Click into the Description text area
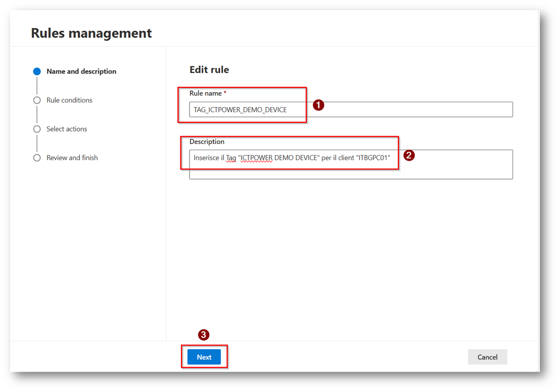The height and width of the screenshot is (392, 560). pos(351,164)
